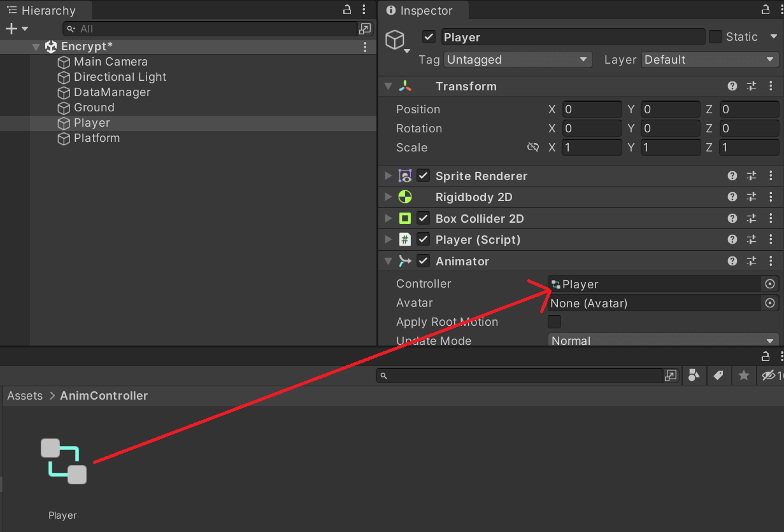Open the Layer dropdown (Default)
Screen dimensions: 784x532
pyautogui.click(x=710, y=60)
